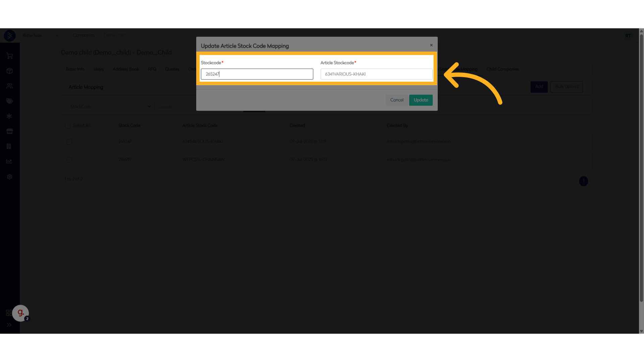The image size is (644, 362).
Task: Open the customers people sidebar icon
Action: (9, 86)
